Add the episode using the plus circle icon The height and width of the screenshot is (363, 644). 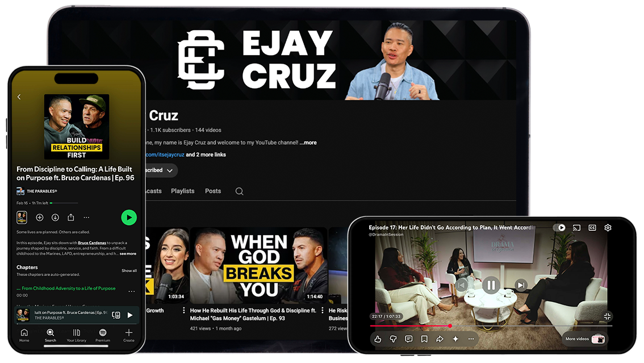[40, 217]
